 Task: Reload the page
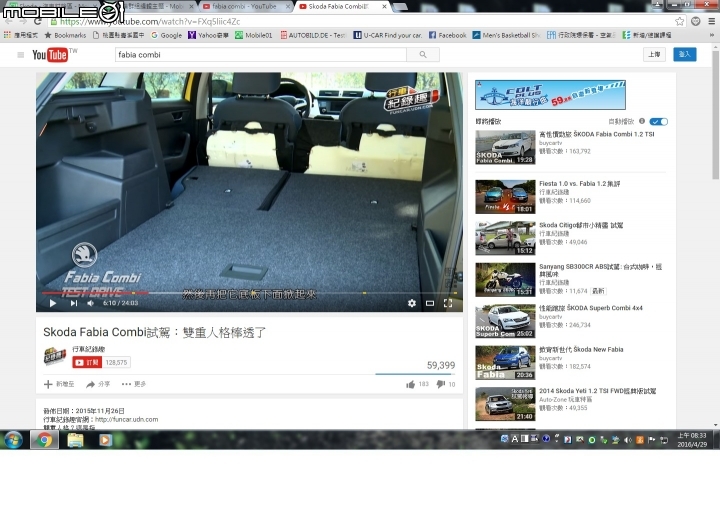pos(38,21)
